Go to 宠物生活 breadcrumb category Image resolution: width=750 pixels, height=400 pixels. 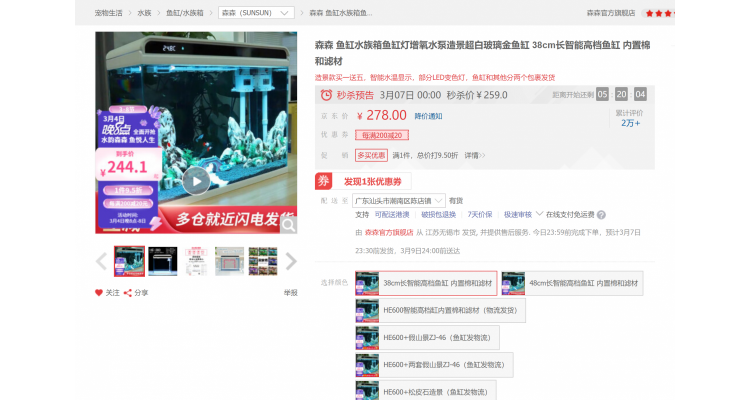(109, 13)
